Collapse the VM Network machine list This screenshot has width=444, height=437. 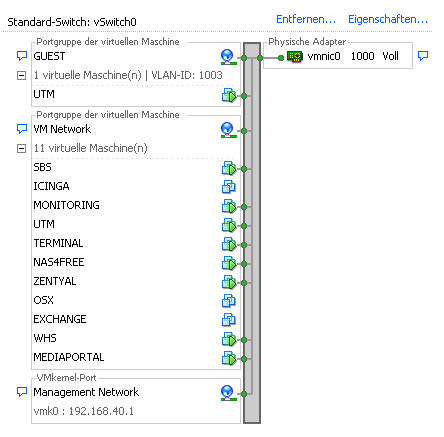point(21,148)
